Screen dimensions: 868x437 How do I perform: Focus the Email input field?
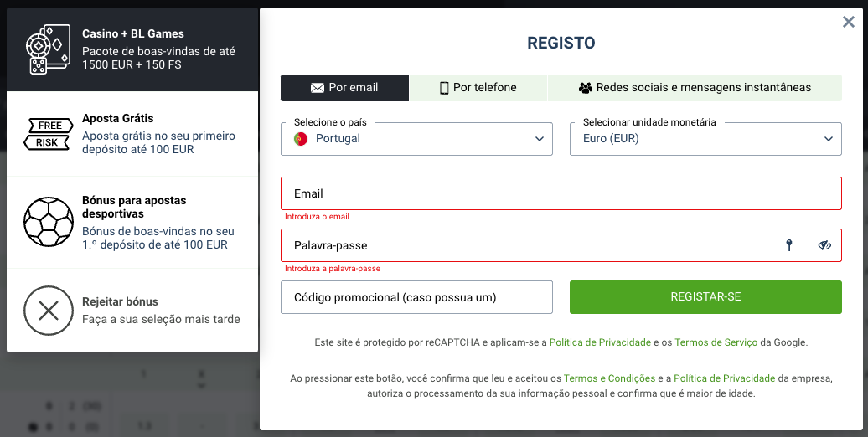click(561, 193)
